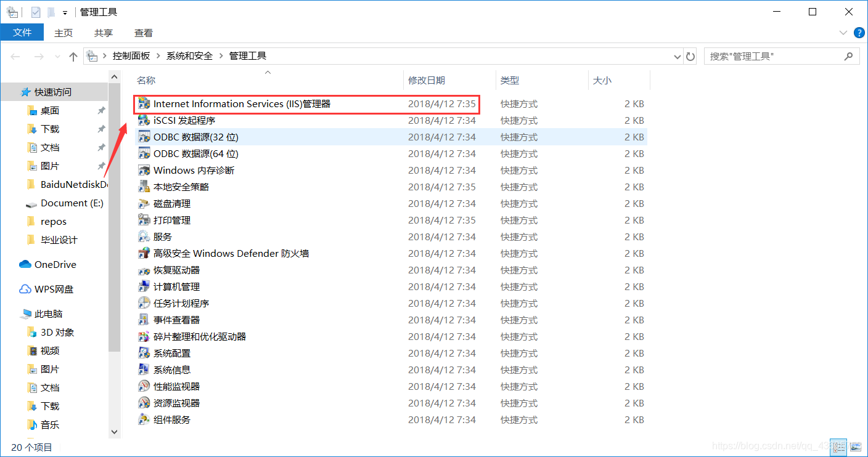868x457 pixels.
Task: Expand the 控制面板 breadcrumb chevron
Action: pyautogui.click(x=159, y=56)
